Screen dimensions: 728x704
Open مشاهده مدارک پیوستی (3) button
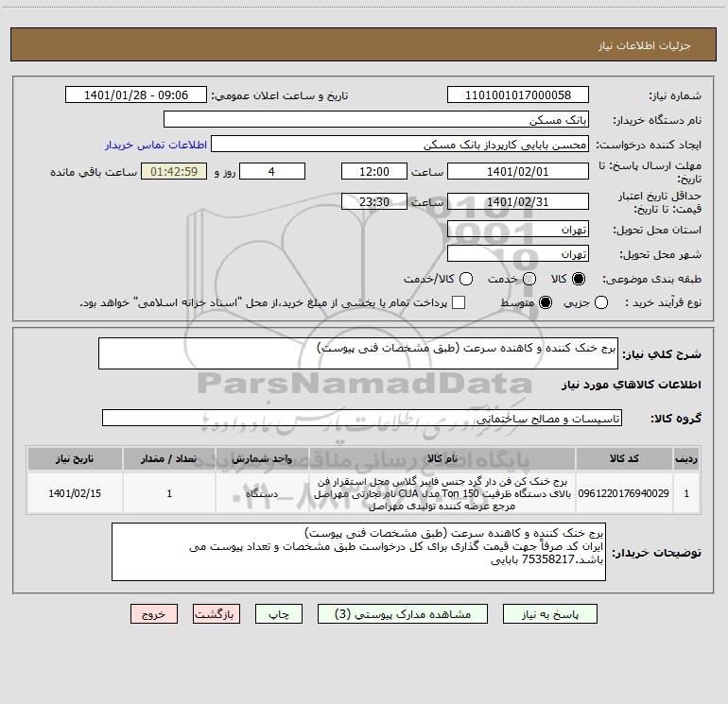(x=403, y=614)
